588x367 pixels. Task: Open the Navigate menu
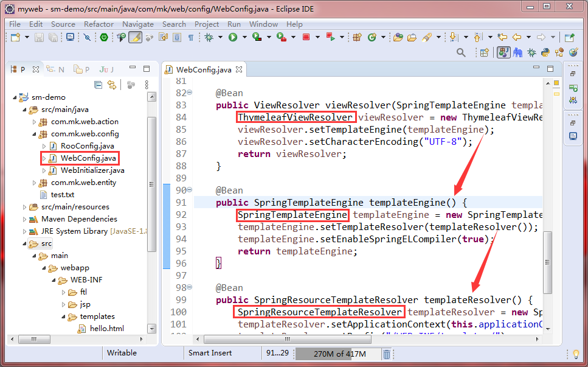click(x=138, y=24)
